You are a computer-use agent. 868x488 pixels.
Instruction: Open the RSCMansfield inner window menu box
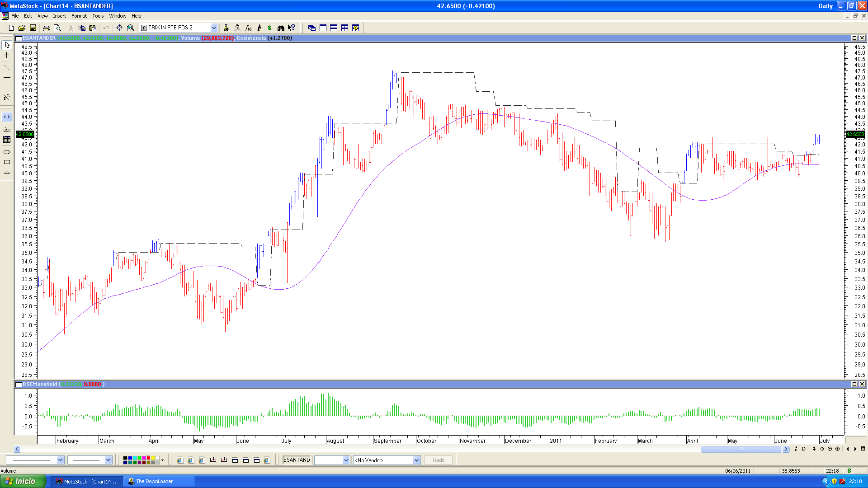[19, 384]
